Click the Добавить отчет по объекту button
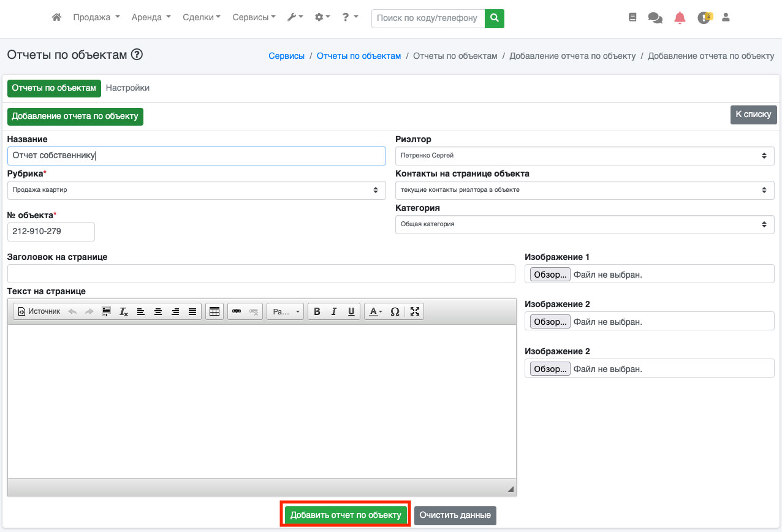The image size is (782, 532). (x=346, y=515)
